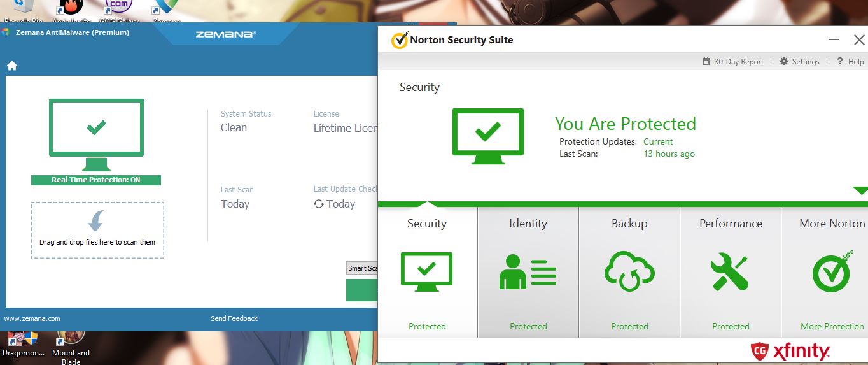The image size is (868, 365).
Task: Click the Norton Settings gear icon
Action: point(784,61)
